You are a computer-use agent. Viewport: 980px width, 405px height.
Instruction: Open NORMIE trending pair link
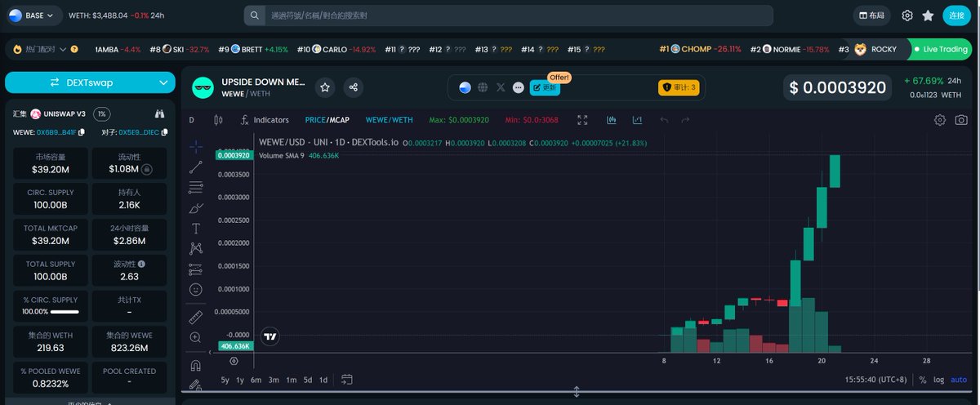pos(791,49)
